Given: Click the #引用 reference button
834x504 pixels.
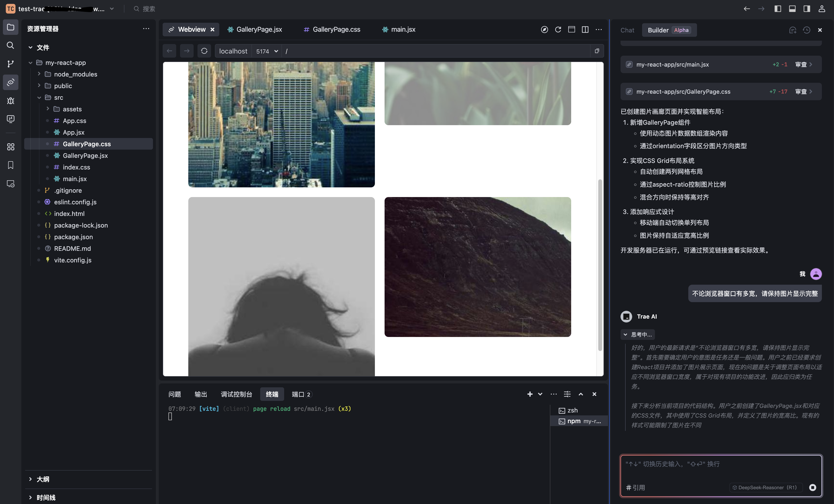Looking at the screenshot, I should (635, 487).
